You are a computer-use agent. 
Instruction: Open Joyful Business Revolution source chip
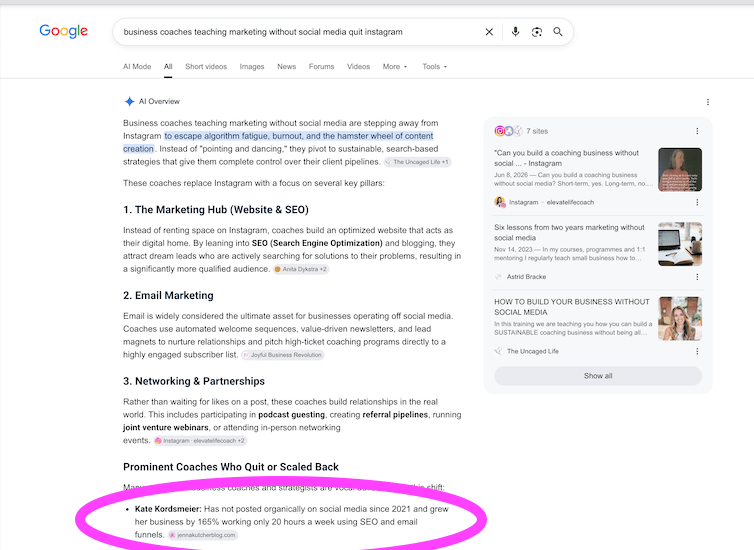click(x=283, y=355)
